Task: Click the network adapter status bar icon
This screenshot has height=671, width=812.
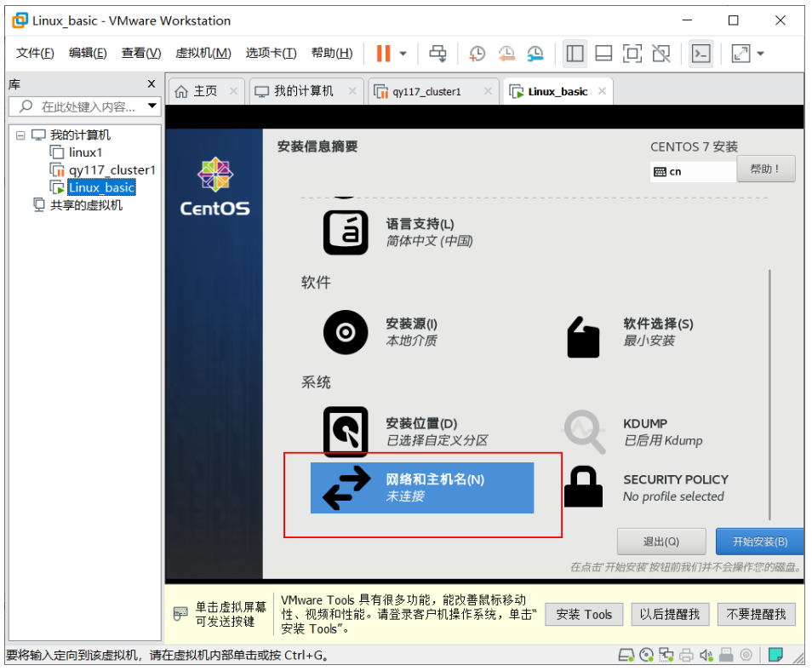Action: click(666, 656)
